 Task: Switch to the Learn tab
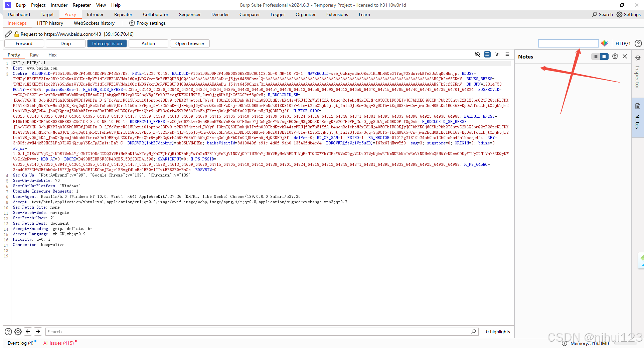point(364,14)
